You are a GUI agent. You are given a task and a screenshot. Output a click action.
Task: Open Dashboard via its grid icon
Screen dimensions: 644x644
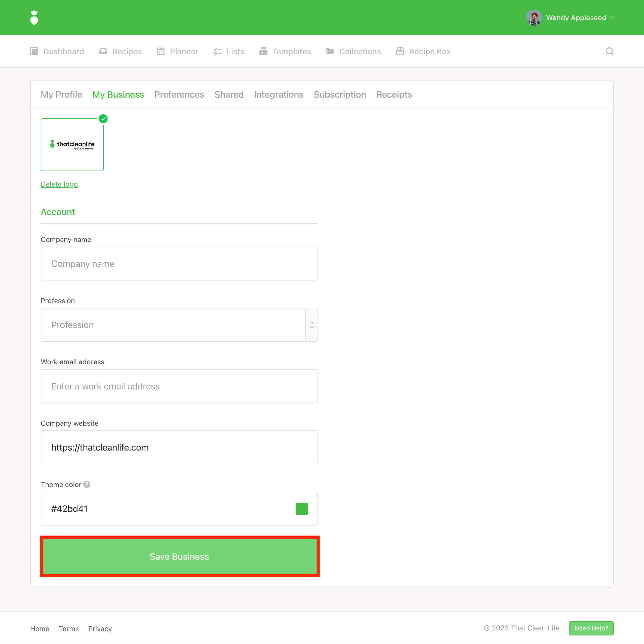click(34, 51)
